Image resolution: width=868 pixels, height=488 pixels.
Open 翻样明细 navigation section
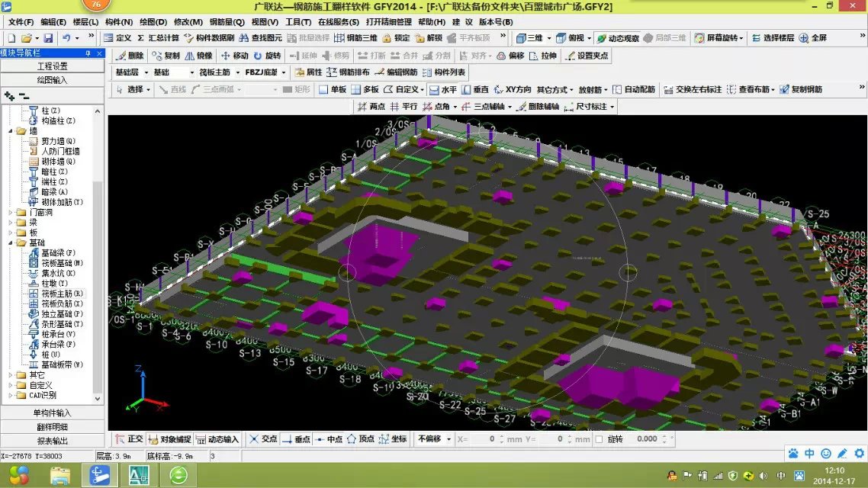52,427
